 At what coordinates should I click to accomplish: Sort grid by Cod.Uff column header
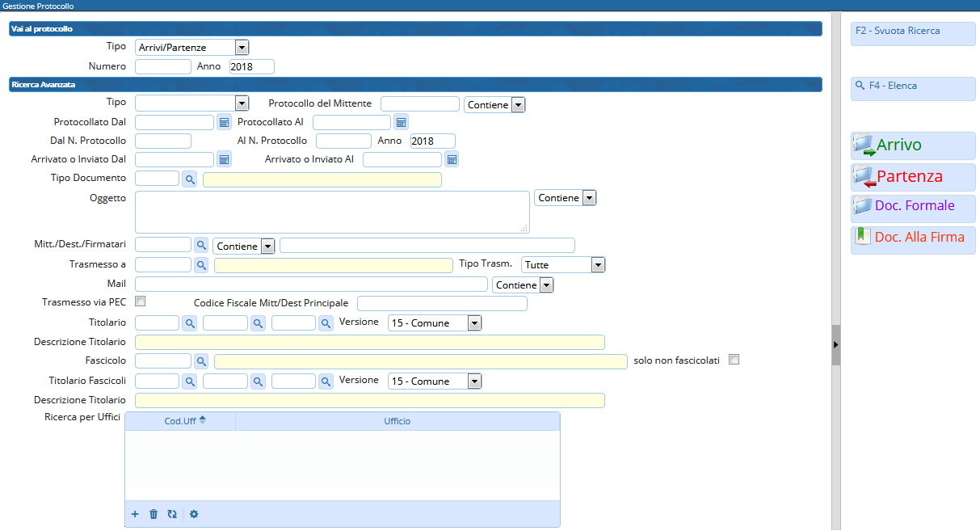(180, 421)
